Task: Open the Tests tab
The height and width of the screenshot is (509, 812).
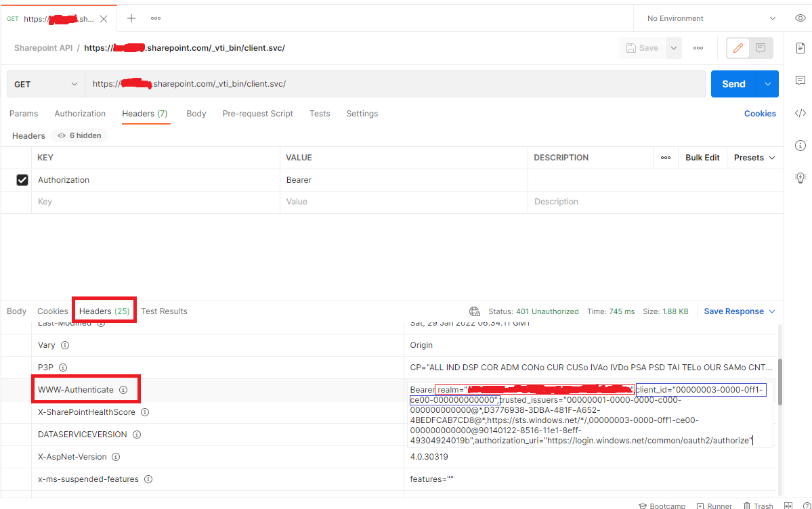Action: point(320,114)
